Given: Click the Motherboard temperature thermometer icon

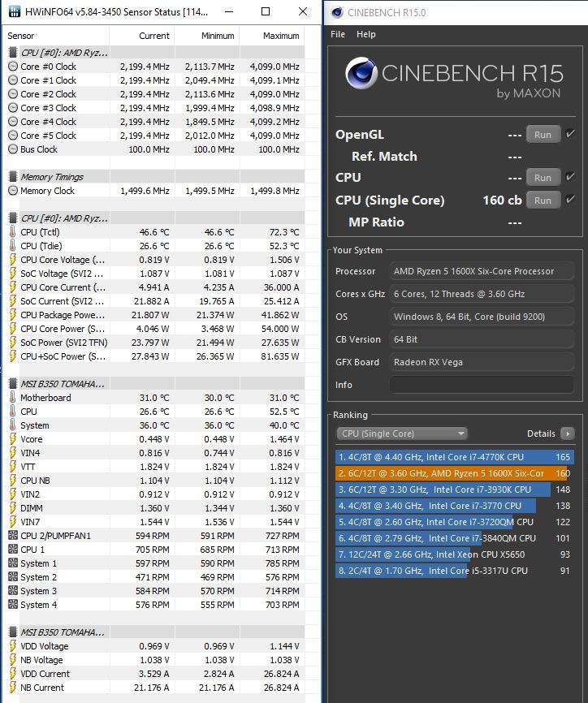Looking at the screenshot, I should [13, 398].
